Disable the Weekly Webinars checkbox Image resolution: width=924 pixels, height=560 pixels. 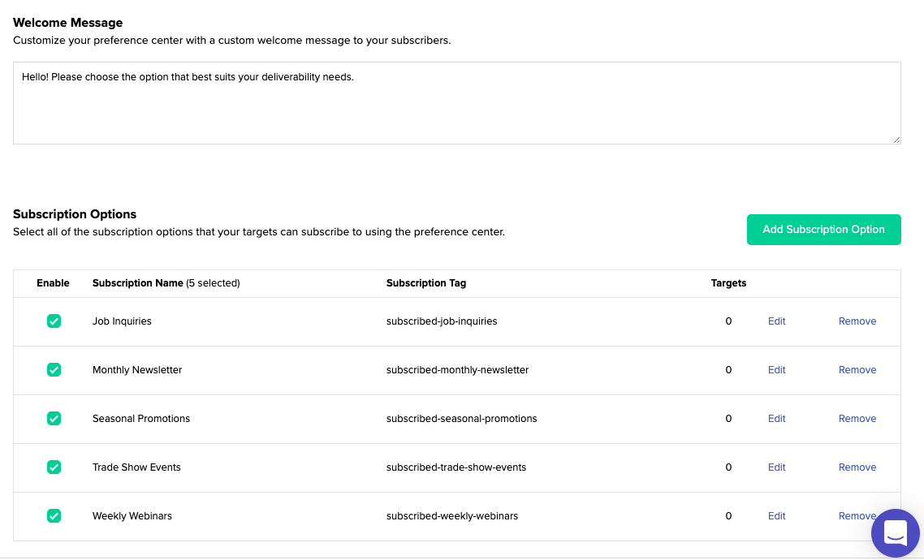click(x=54, y=516)
